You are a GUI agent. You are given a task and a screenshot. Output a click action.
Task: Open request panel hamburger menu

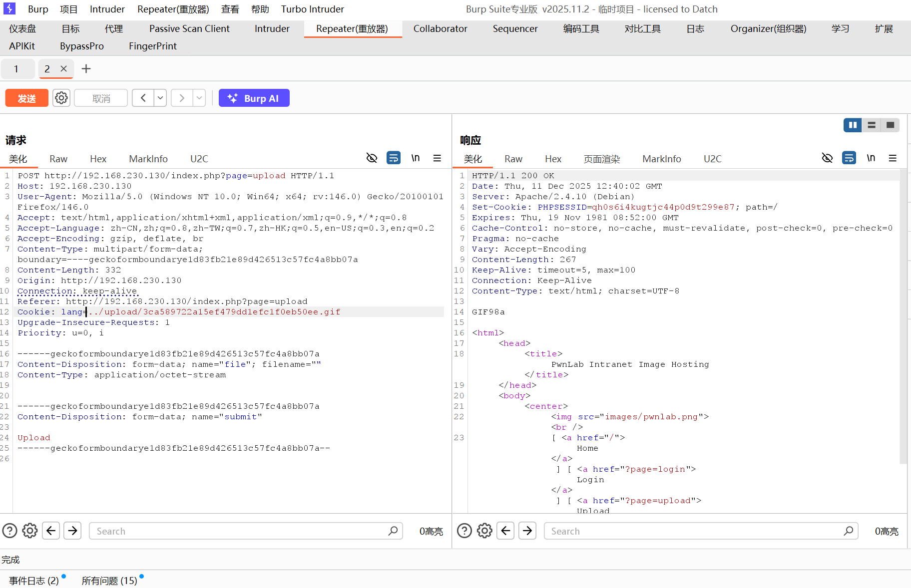[x=437, y=158]
